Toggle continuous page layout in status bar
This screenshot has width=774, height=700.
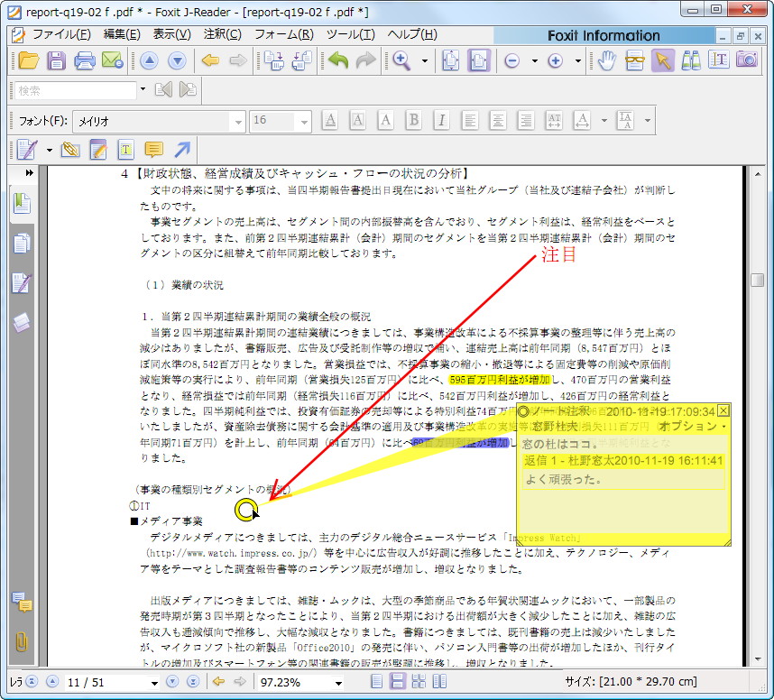pos(398,683)
